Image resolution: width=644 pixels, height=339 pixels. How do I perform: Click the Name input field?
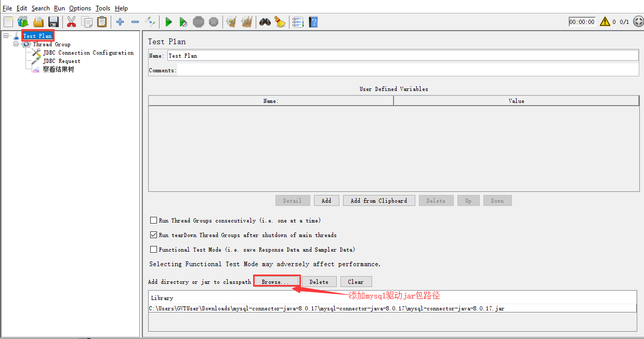(x=403, y=56)
